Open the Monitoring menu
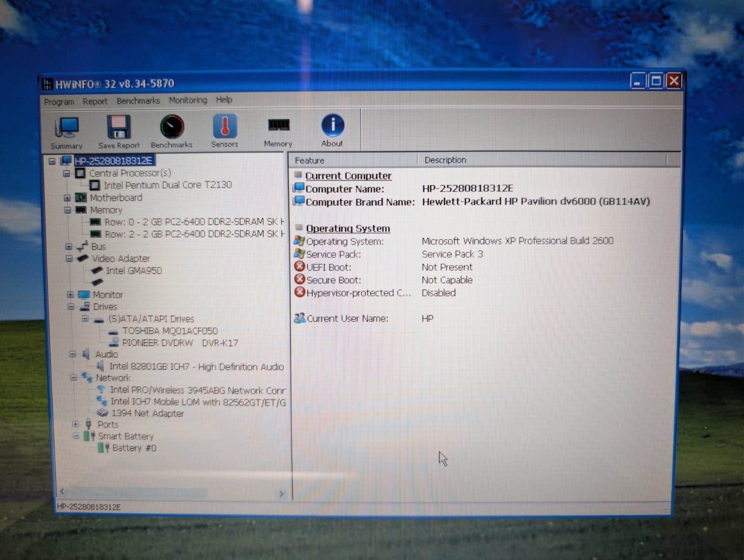 click(x=188, y=100)
